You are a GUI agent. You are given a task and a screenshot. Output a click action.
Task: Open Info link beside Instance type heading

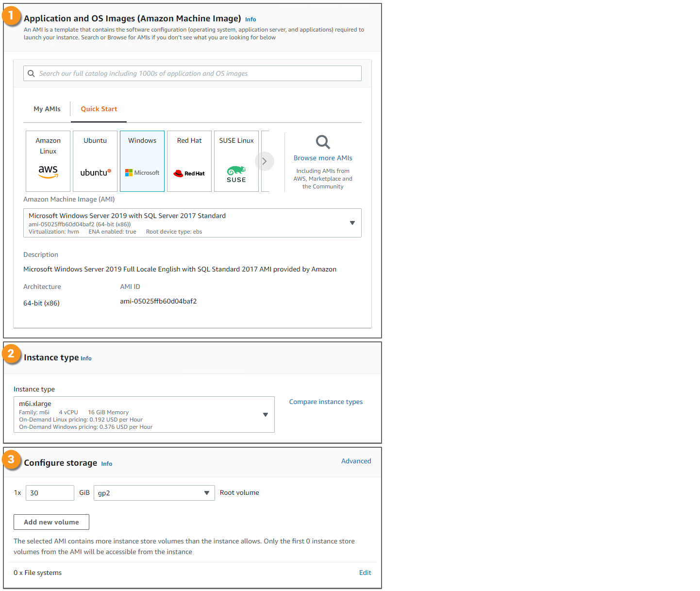[86, 358]
